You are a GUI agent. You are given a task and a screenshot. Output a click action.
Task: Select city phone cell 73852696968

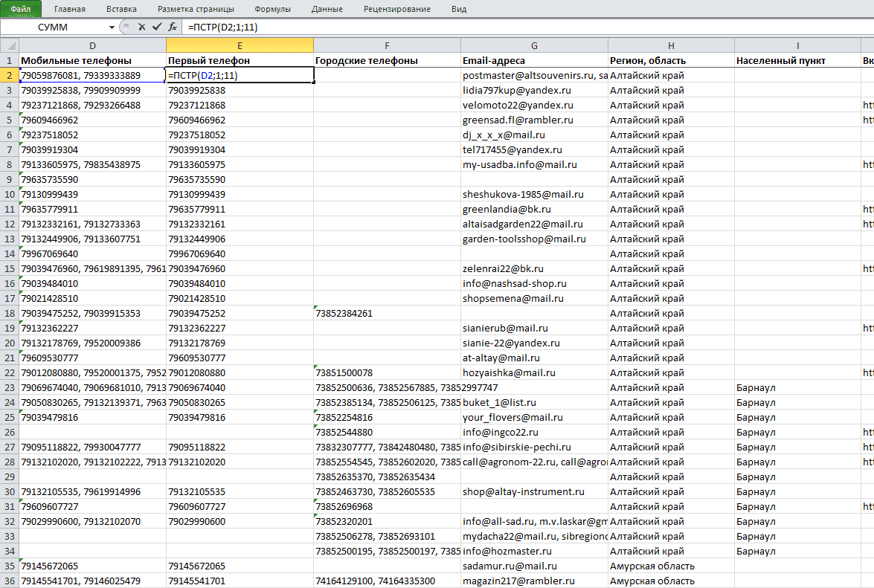point(387,506)
